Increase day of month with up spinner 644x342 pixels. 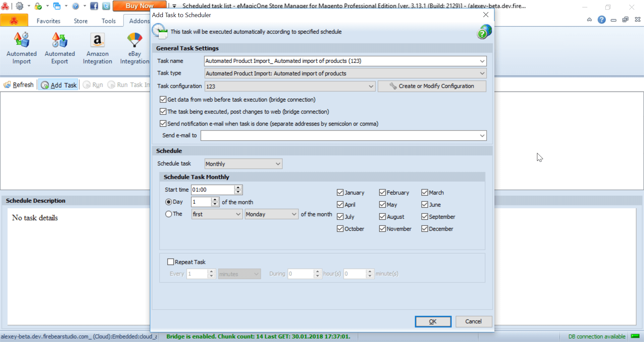215,199
